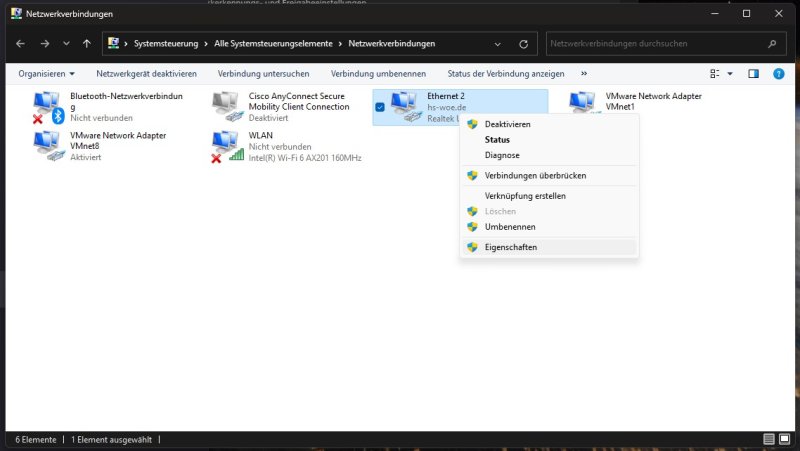Screen dimensions: 800x451
Task: Show more toolbar commands chevron
Action: point(584,73)
